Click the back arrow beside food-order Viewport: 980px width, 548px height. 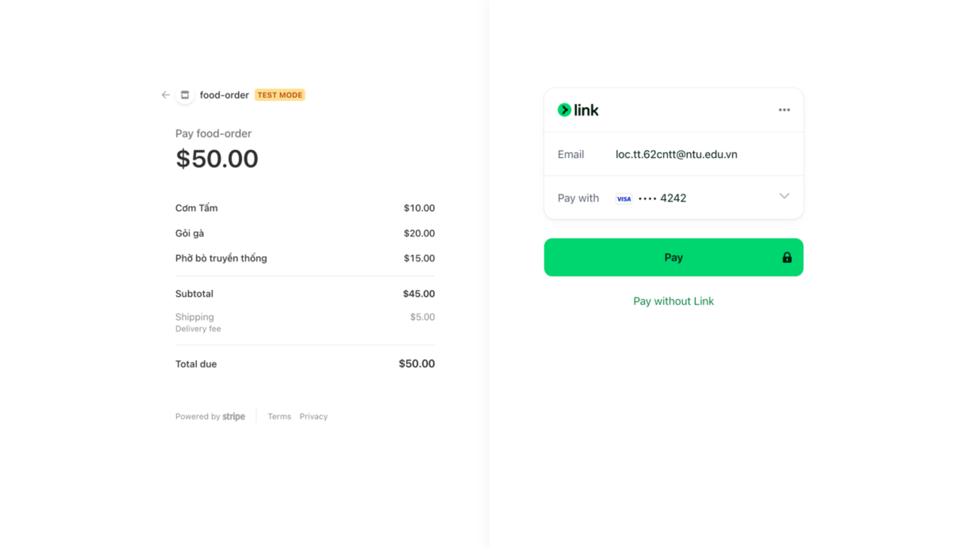(166, 95)
